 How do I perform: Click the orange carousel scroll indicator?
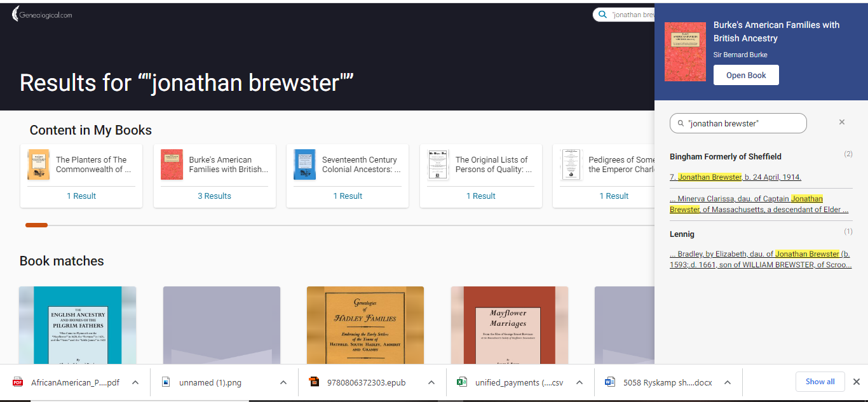[x=36, y=225]
